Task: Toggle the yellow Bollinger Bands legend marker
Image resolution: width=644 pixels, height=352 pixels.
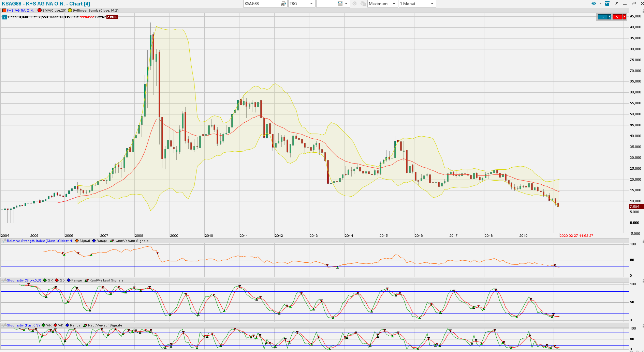Action: click(x=70, y=11)
